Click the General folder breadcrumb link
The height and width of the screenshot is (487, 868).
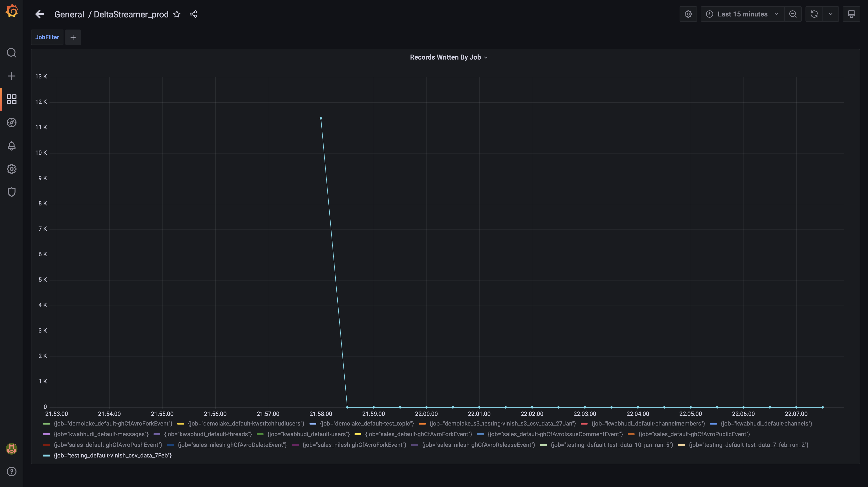pyautogui.click(x=69, y=15)
